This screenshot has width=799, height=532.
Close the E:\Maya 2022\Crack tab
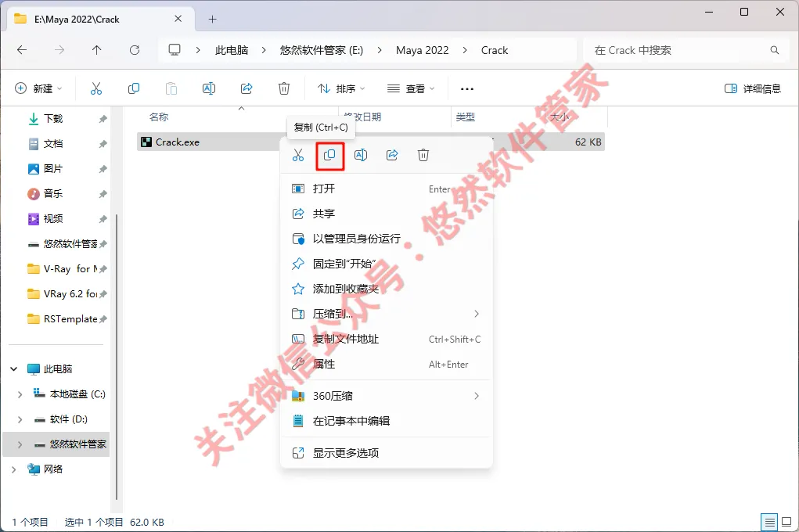[178, 19]
